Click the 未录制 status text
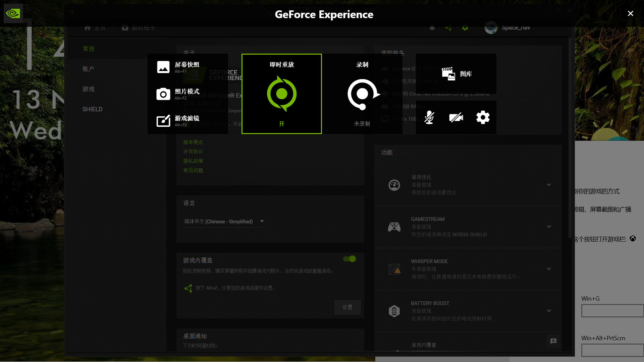Viewport: 644px width, 362px height. pos(362,124)
